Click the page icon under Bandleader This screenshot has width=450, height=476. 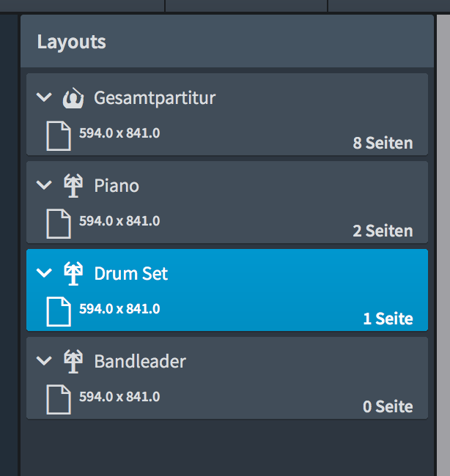pyautogui.click(x=59, y=400)
